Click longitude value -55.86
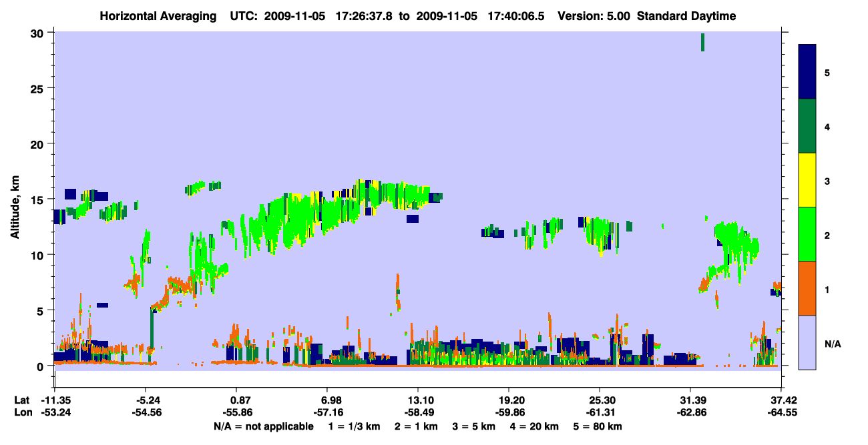Image resolution: width=868 pixels, height=445 pixels. [x=236, y=412]
